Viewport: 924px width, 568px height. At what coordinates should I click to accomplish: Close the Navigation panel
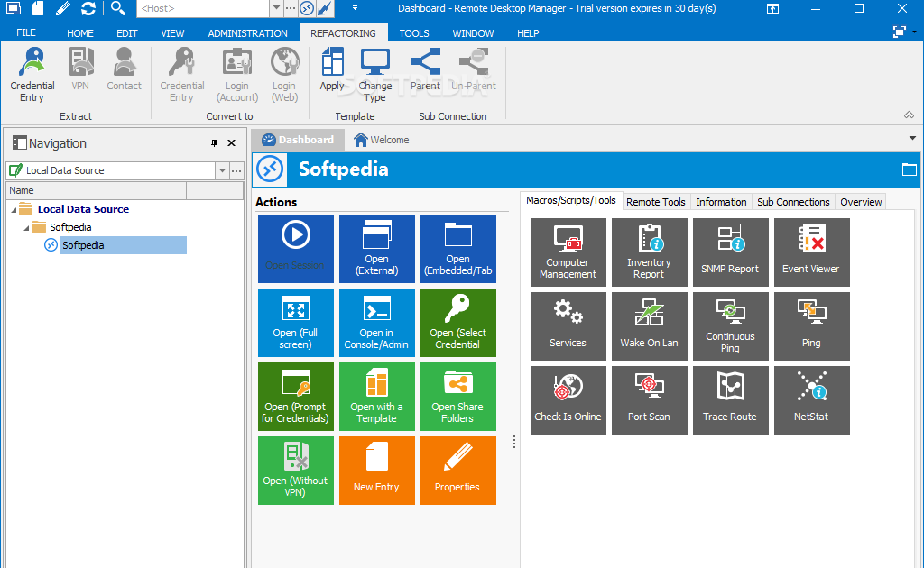pyautogui.click(x=232, y=143)
